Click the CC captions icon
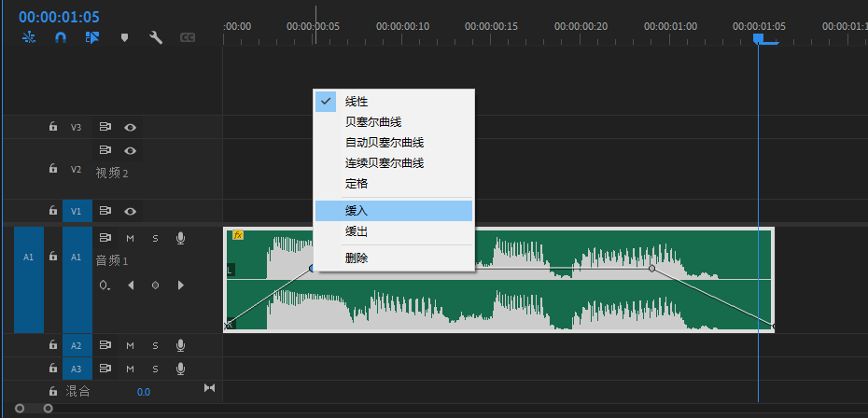868x418 pixels. (187, 37)
